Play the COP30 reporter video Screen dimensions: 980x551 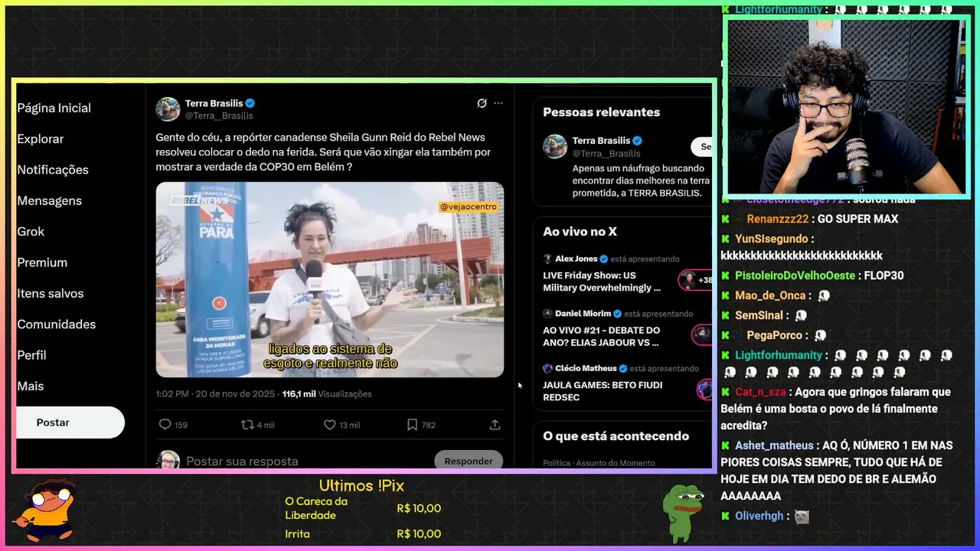click(x=330, y=279)
